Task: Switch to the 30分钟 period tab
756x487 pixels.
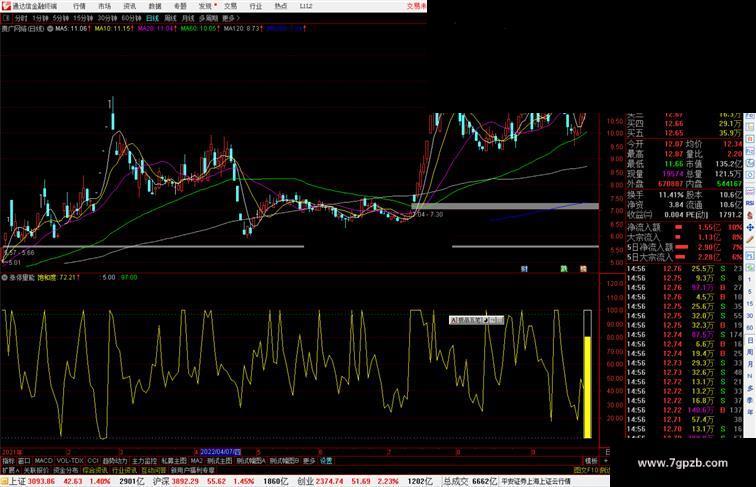Action: 107,18
